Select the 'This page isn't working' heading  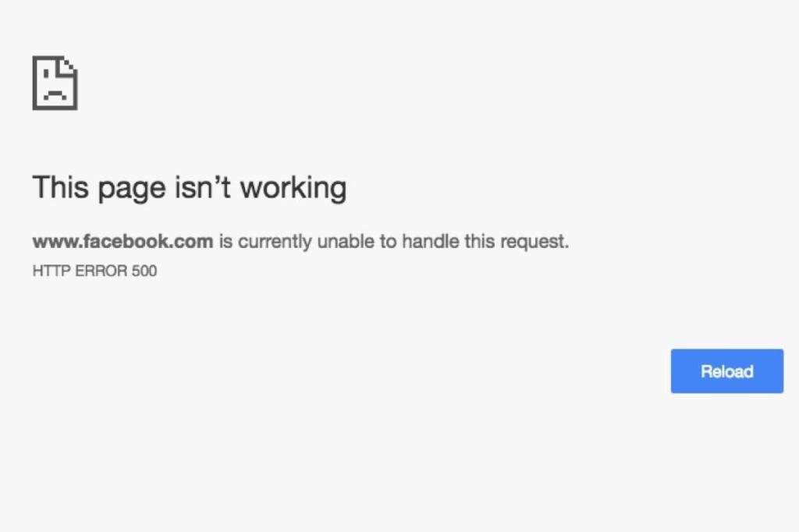point(190,188)
